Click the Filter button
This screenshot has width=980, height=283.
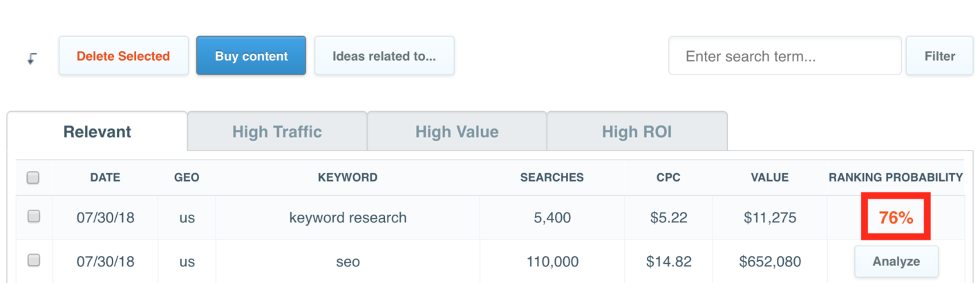point(939,56)
